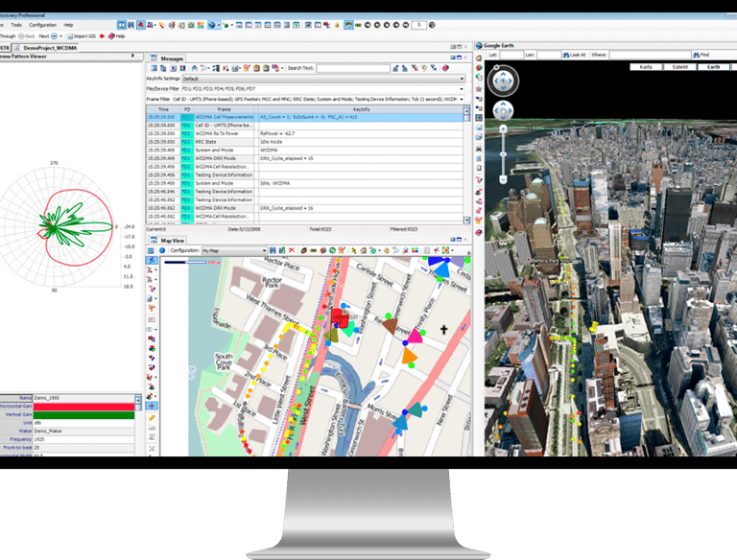The image size is (737, 560).
Task: Click the Google Earth zoom slider handle
Action: tap(503, 154)
